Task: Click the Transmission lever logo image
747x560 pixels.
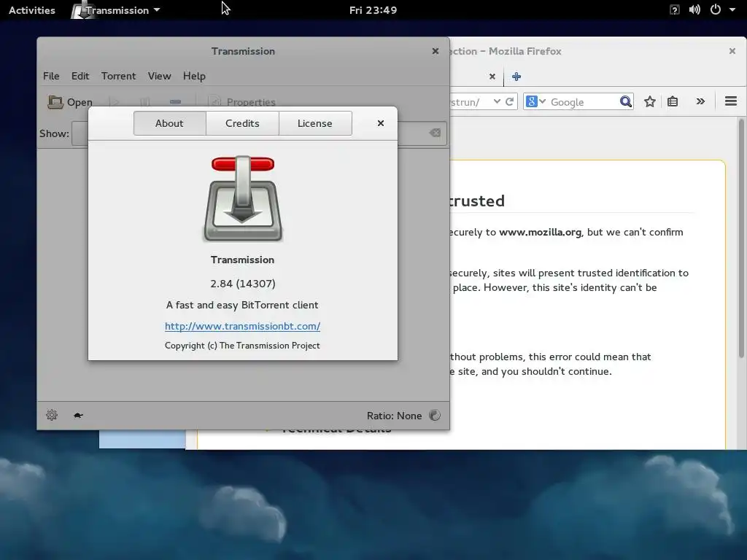Action: [x=243, y=198]
